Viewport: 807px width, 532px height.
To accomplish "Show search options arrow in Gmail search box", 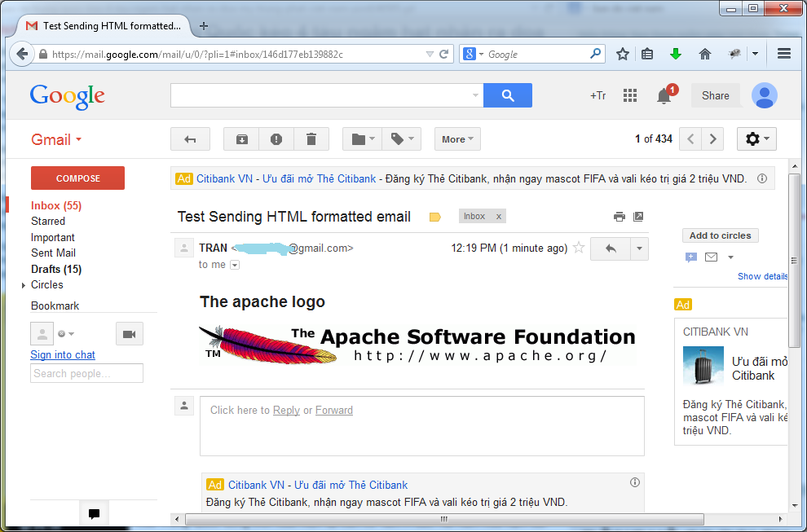I will coord(475,95).
